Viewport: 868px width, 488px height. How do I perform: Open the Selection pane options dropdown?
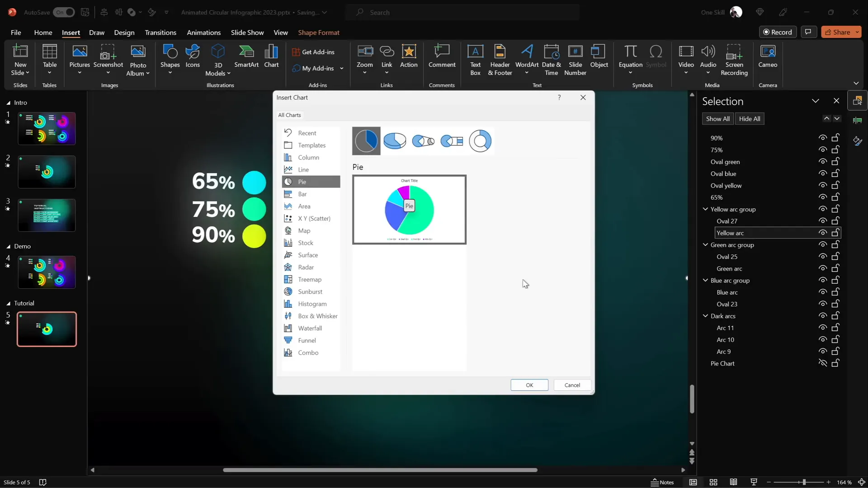pos(816,101)
